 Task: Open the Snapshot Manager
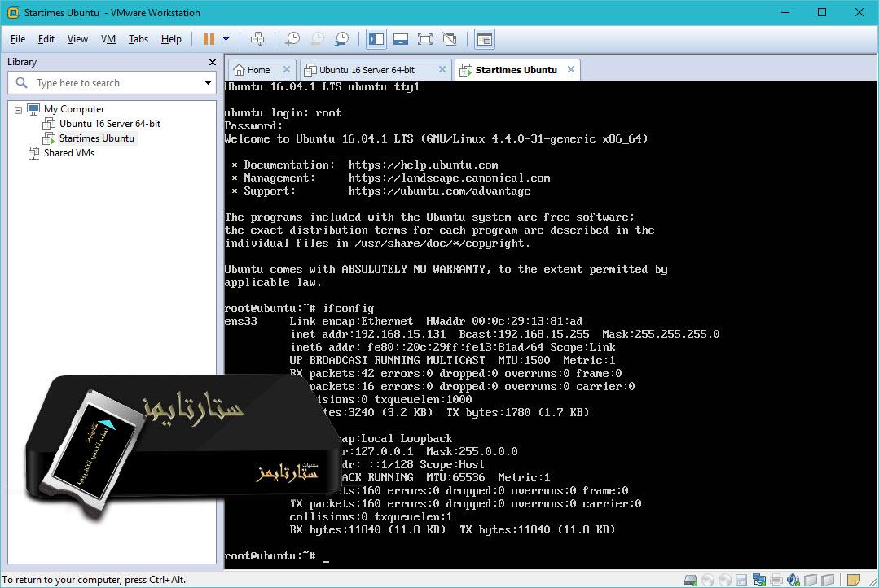341,38
